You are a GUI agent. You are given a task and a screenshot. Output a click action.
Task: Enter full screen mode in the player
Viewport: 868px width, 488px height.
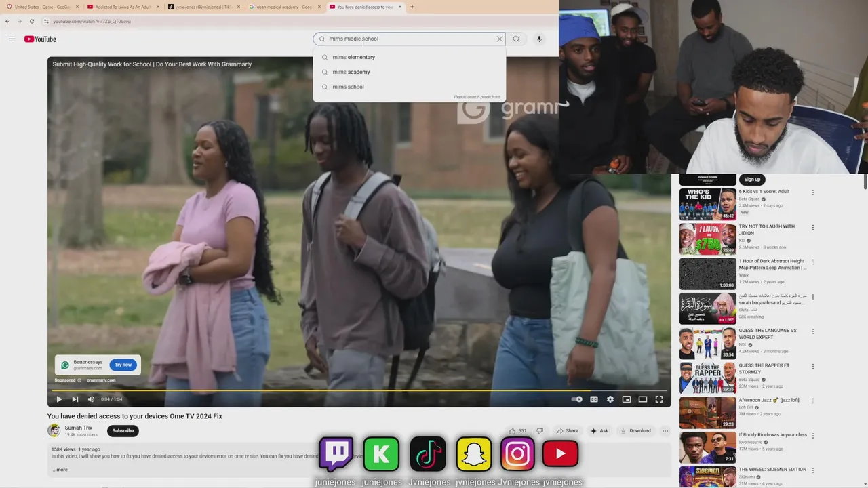tap(659, 399)
